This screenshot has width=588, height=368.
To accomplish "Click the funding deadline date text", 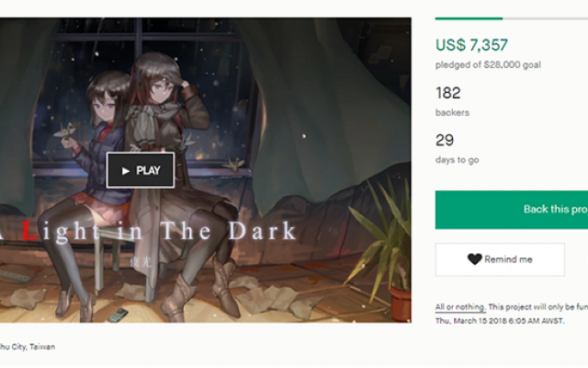I will click(x=500, y=321).
